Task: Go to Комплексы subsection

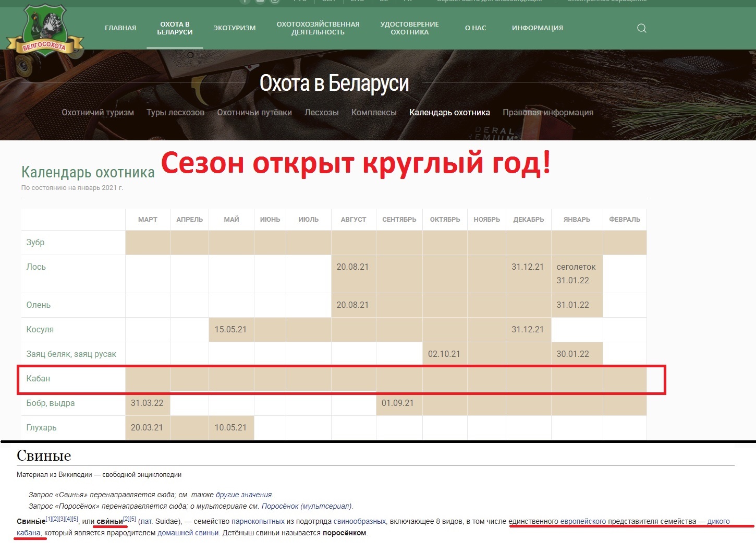Action: (x=374, y=112)
